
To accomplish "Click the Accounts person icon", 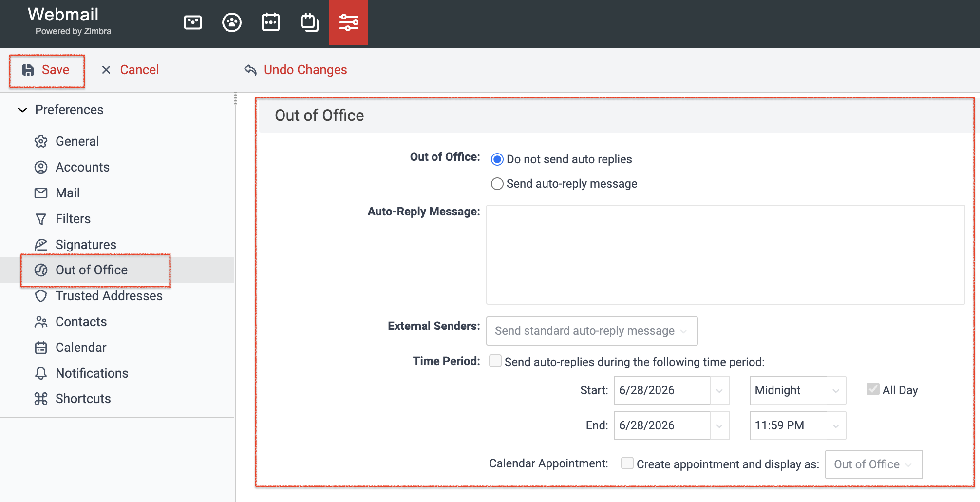I will [x=41, y=167].
